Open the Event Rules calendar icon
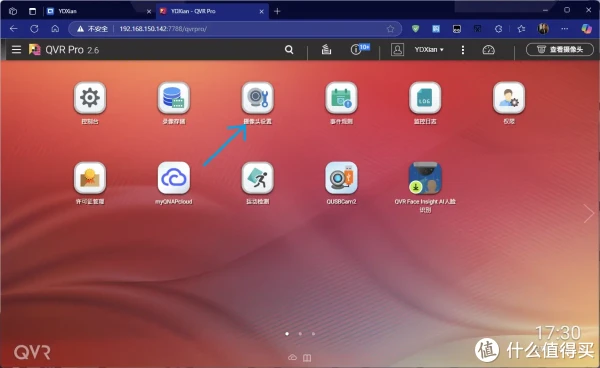Screen dimensions: 600x368 click(341, 98)
